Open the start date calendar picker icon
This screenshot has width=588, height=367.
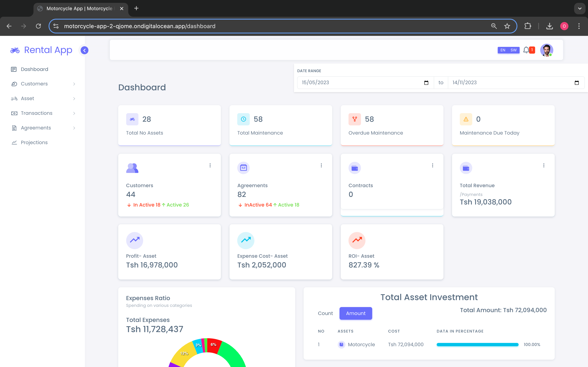[x=426, y=83]
